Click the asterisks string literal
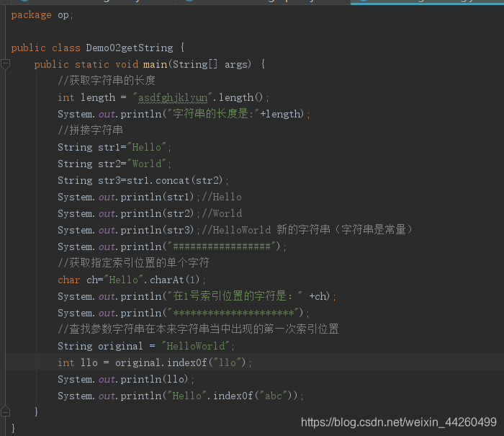The height and width of the screenshot is (436, 504). (233, 313)
